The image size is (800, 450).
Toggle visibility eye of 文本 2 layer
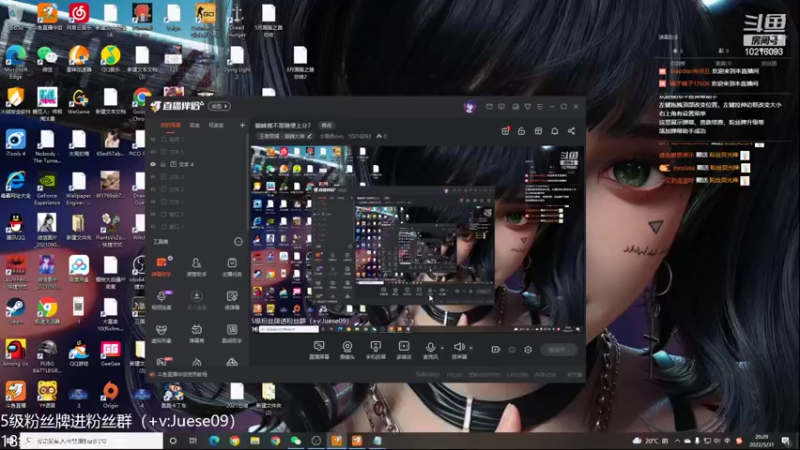coord(153,189)
